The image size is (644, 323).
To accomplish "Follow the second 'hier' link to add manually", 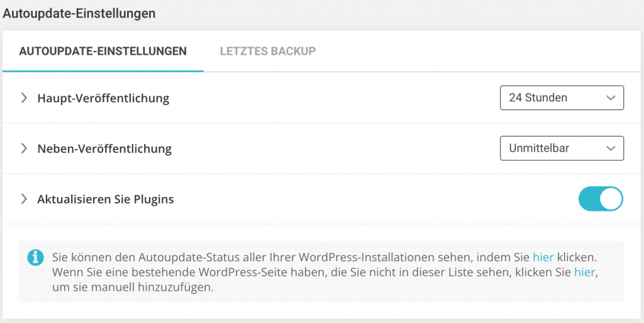I will [584, 273].
